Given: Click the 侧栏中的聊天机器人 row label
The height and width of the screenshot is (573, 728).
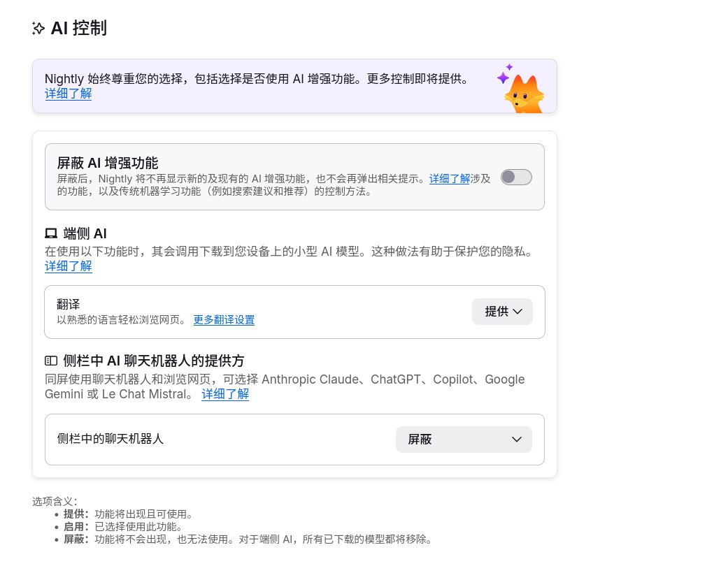Looking at the screenshot, I should click(110, 439).
